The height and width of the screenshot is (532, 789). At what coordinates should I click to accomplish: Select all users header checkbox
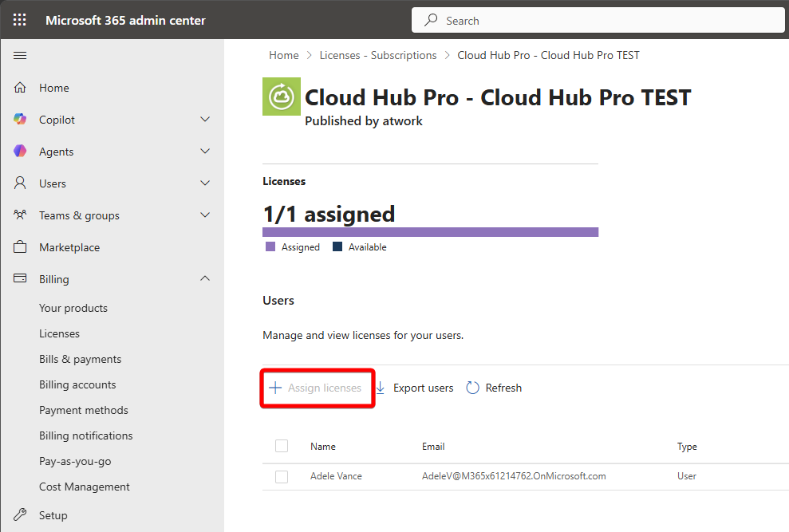point(282,446)
